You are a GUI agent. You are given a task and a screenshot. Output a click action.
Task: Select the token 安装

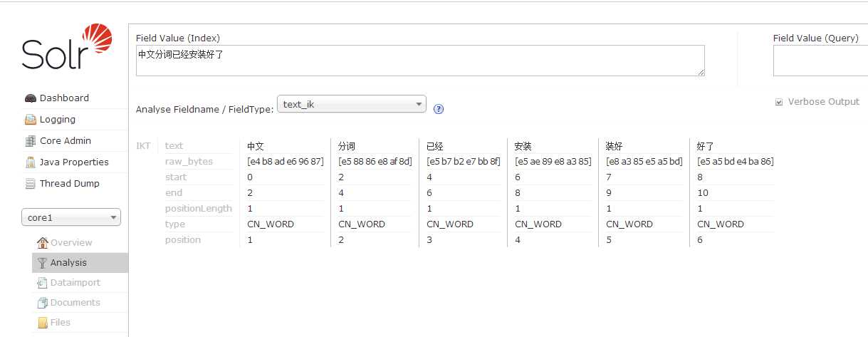tap(523, 146)
